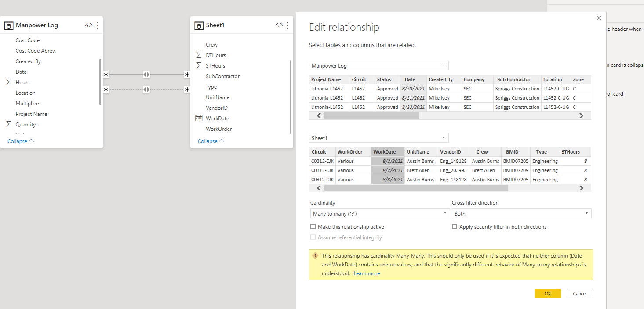Select SubContractor field in Sheet1 card

222,76
